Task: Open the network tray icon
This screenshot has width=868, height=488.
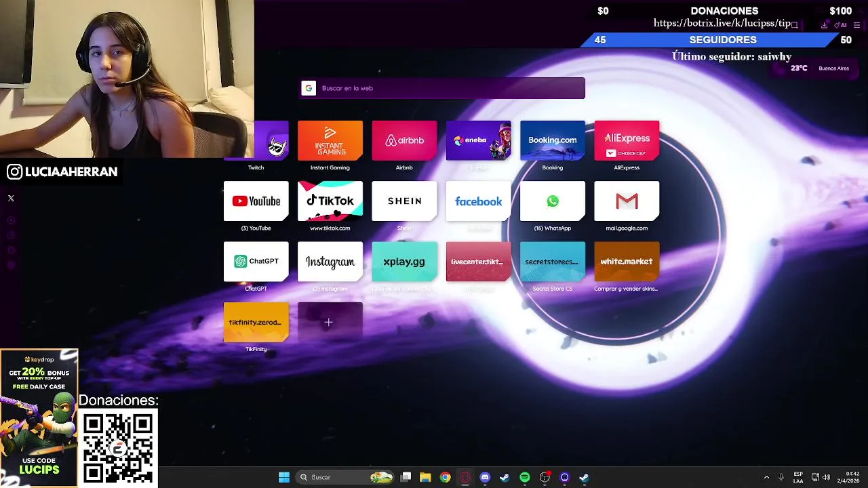Action: [815, 477]
